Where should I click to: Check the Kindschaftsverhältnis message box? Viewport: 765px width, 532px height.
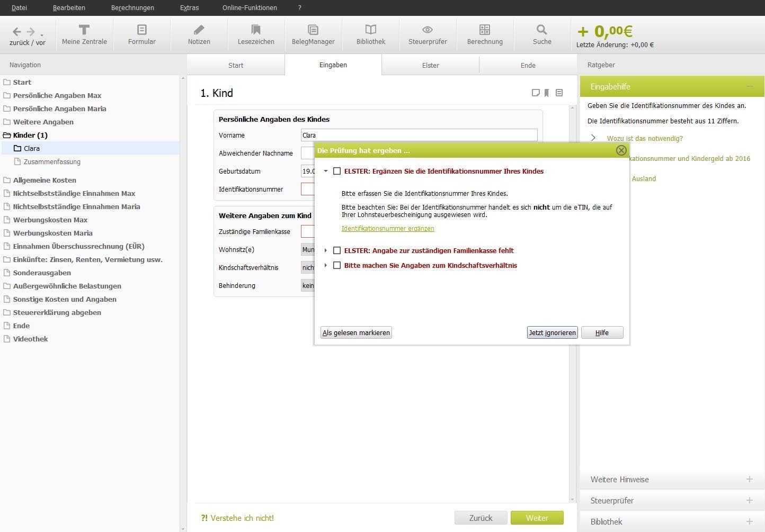[x=337, y=265]
